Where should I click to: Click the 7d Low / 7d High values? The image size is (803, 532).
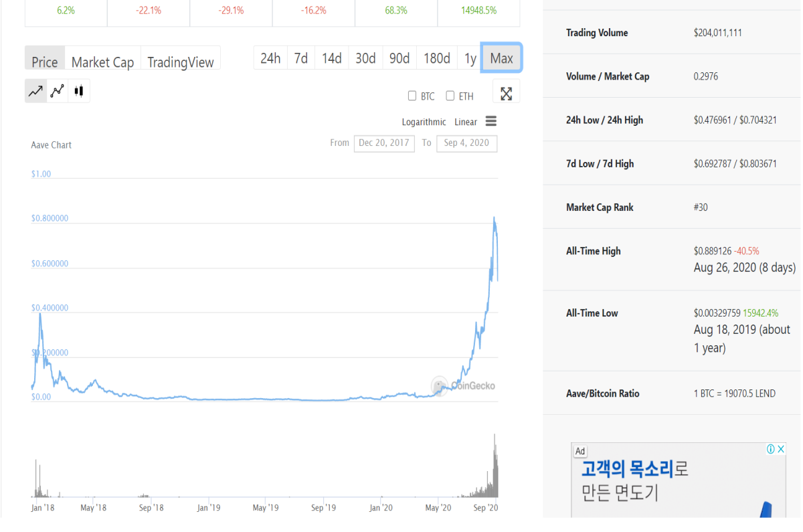coord(735,164)
